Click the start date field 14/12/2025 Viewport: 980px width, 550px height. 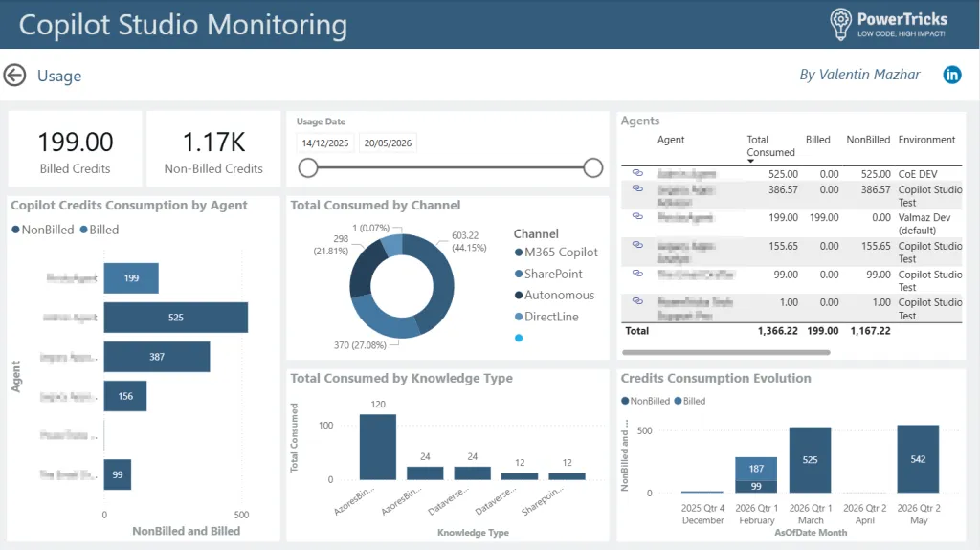click(325, 143)
